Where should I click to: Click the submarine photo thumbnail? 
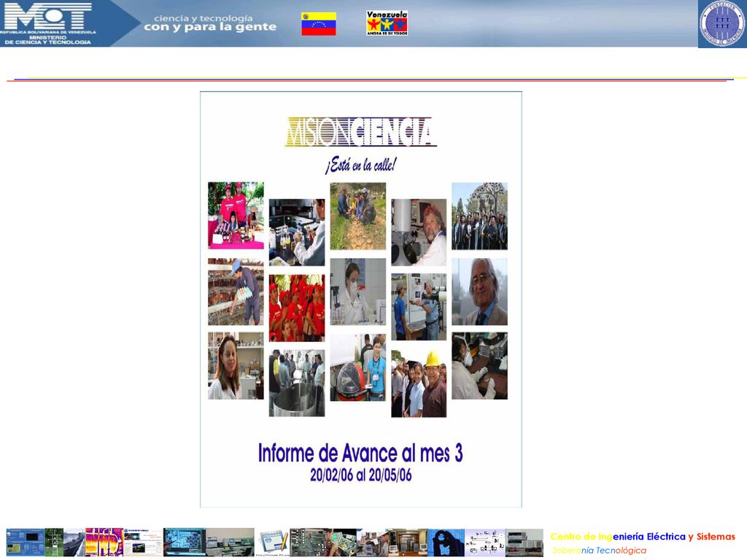click(x=74, y=542)
